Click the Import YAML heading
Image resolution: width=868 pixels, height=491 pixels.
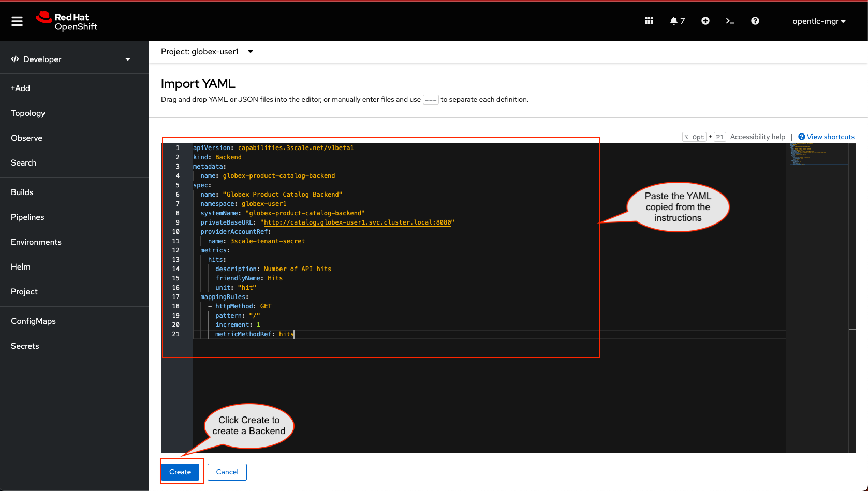click(x=198, y=84)
